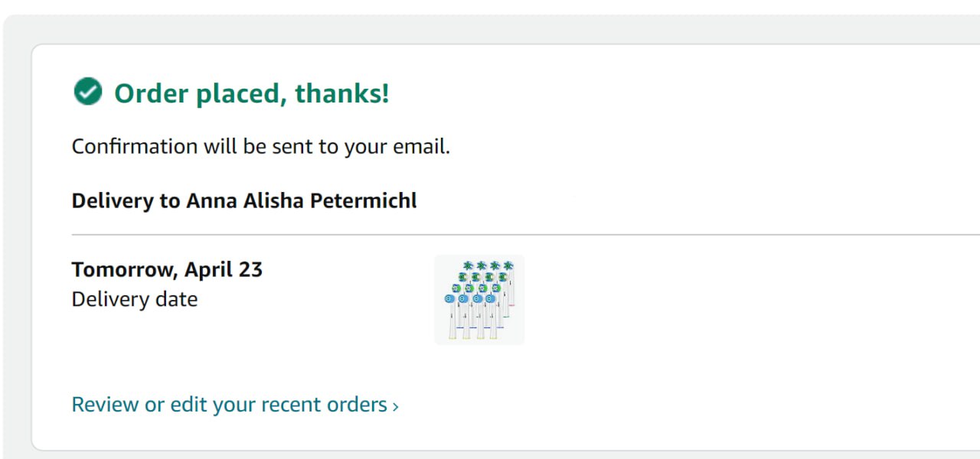Viewport: 980px width, 459px height.
Task: Click the green order-placed checkmark icon
Action: 88,93
